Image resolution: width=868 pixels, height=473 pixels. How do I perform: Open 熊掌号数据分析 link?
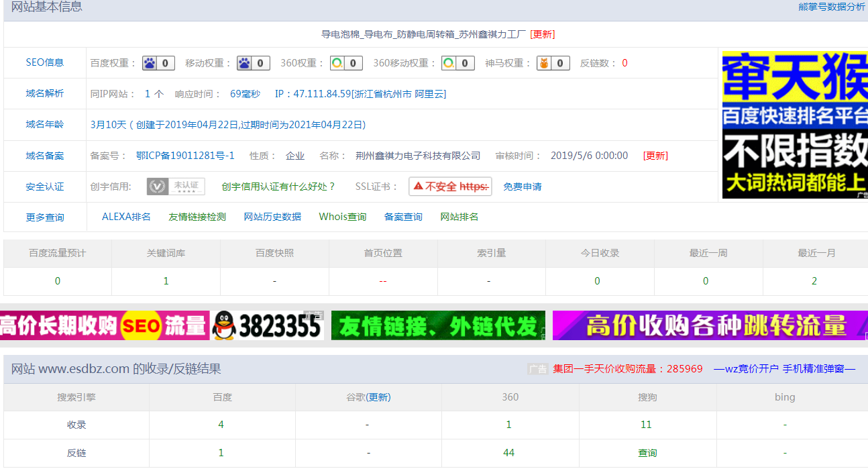(832, 7)
